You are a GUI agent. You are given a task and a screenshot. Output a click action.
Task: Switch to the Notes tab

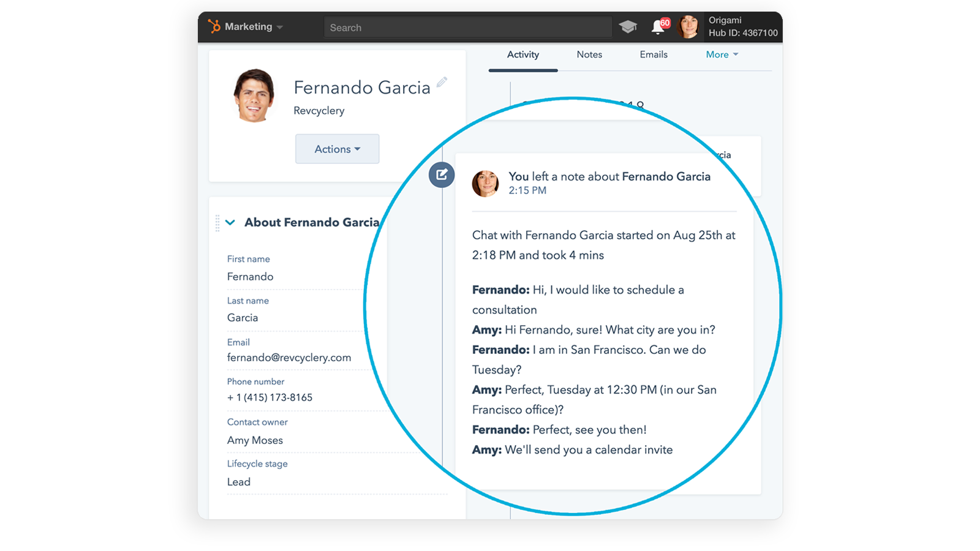[589, 54]
